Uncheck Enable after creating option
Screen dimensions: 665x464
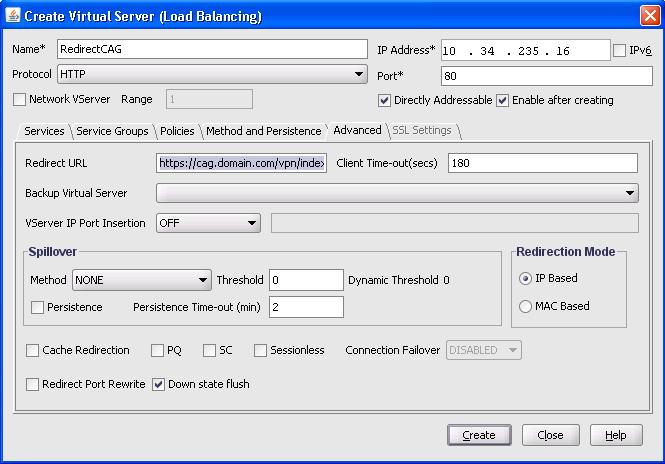tap(503, 100)
